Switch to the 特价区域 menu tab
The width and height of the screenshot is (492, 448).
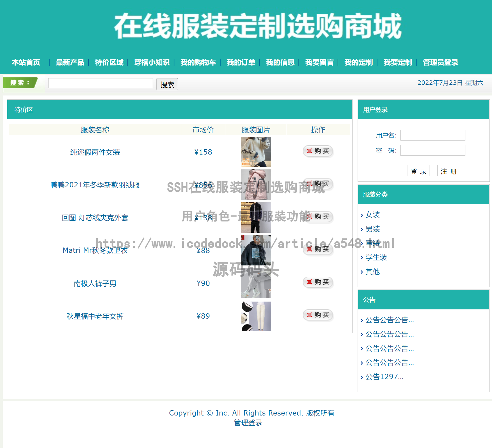pos(109,62)
